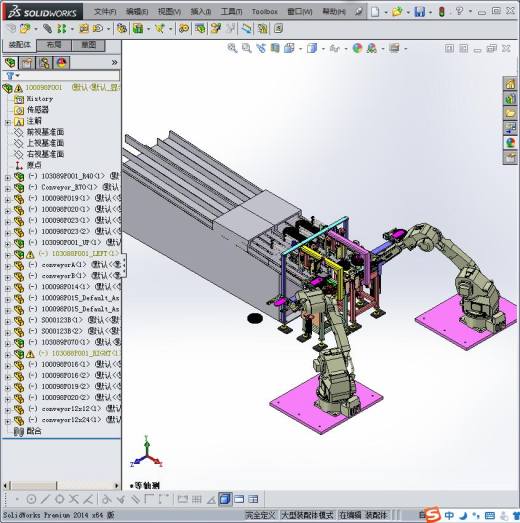Open 插入(I) menu
The height and width of the screenshot is (523, 520).
click(x=201, y=12)
